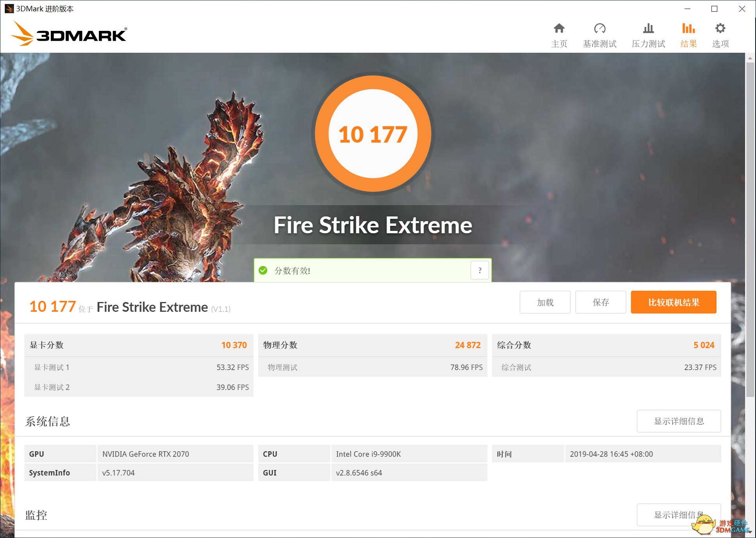Open the home icon 主页
This screenshot has height=538, width=756.
point(559,35)
